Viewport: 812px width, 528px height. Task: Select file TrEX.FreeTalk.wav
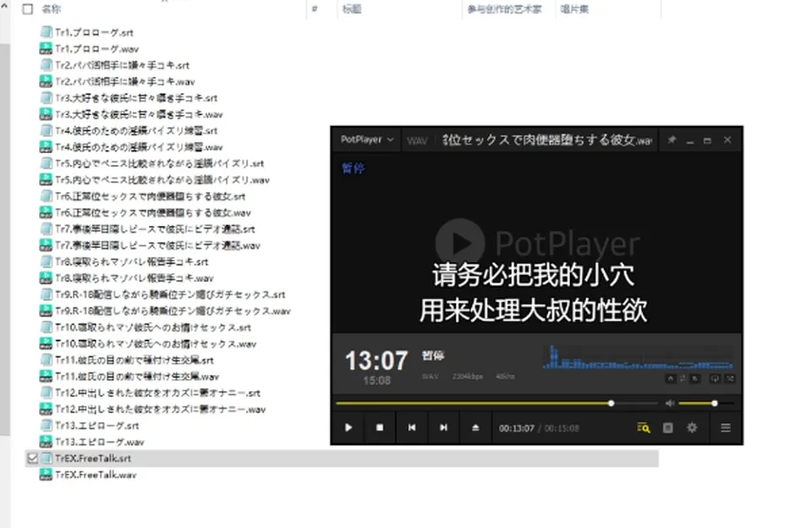tap(88, 475)
